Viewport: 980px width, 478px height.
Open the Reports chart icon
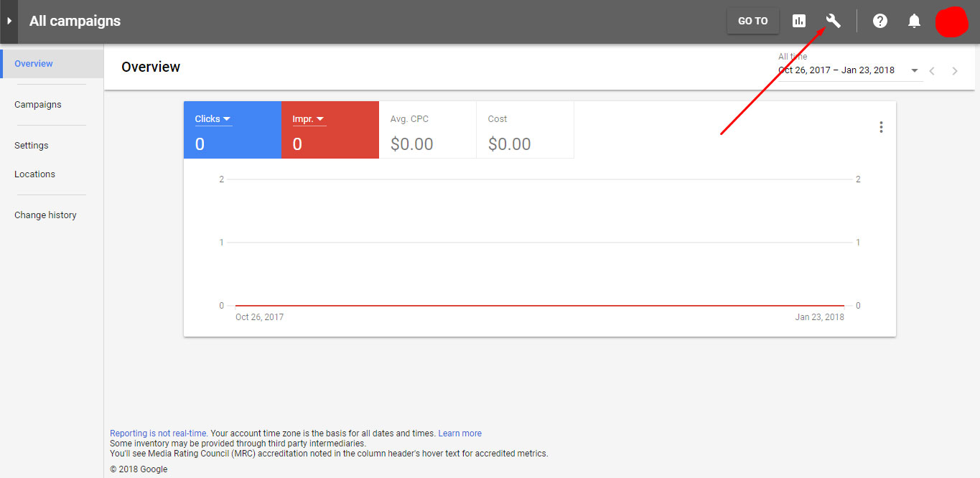(x=799, y=21)
